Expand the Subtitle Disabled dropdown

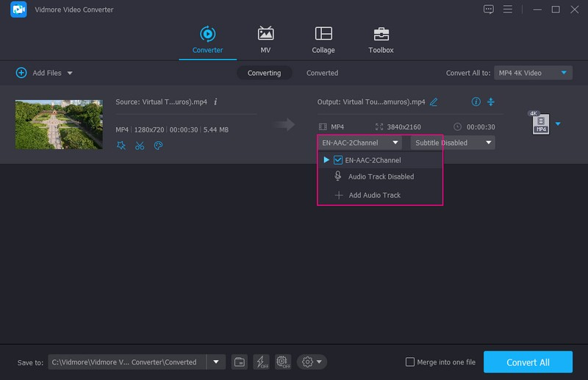pyautogui.click(x=452, y=143)
